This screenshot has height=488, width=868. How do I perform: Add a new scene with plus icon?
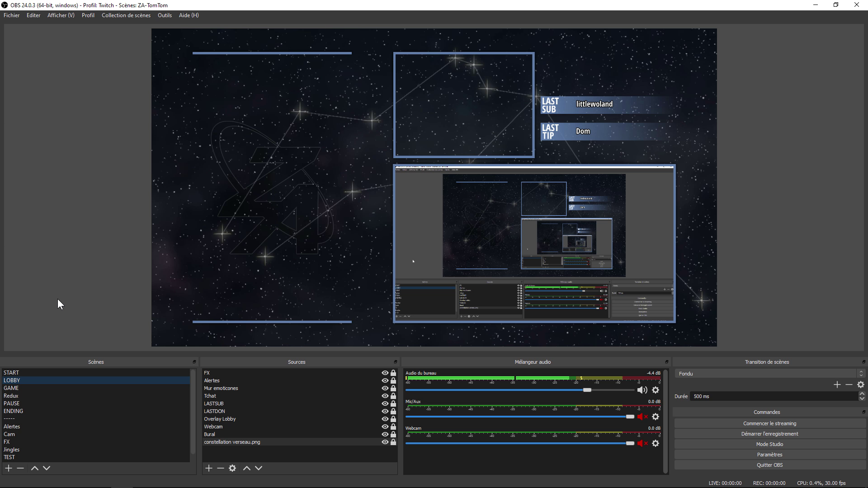click(9, 468)
